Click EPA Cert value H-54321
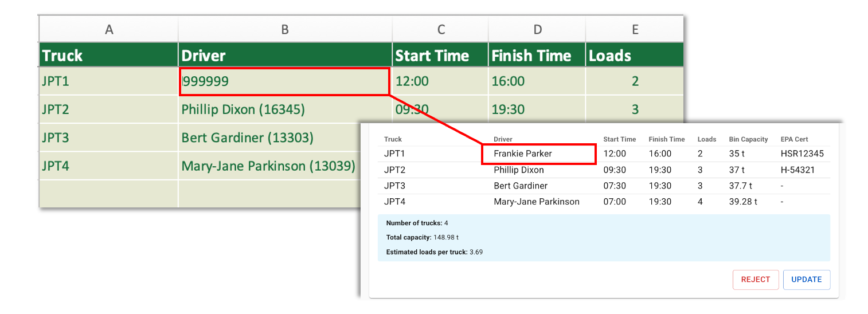868x314 pixels. (x=797, y=170)
